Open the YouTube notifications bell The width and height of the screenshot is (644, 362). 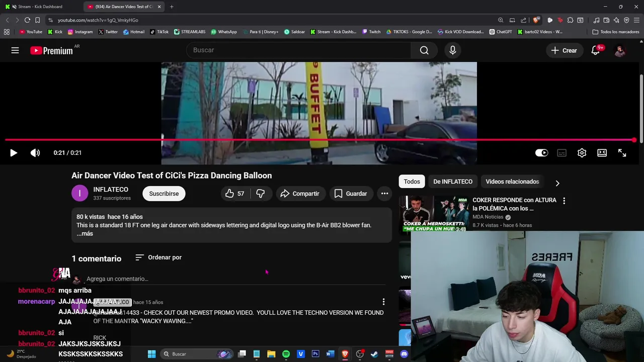coord(596,50)
